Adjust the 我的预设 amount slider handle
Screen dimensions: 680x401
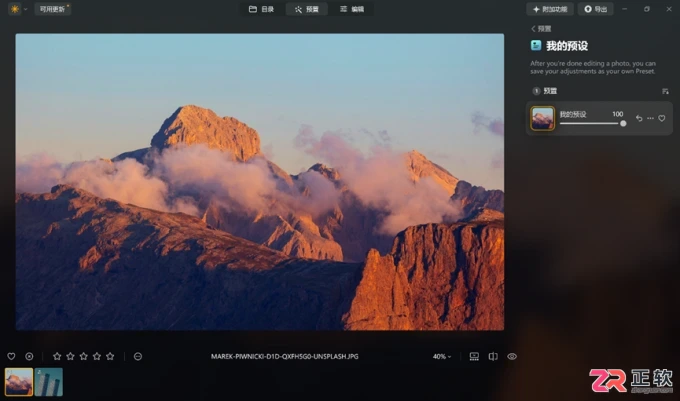[623, 124]
